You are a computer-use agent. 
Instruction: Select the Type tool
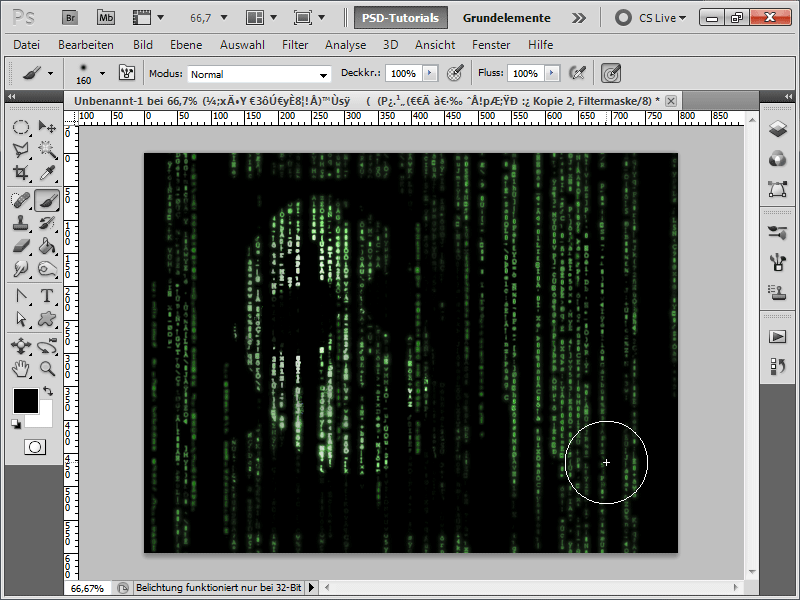[47, 296]
